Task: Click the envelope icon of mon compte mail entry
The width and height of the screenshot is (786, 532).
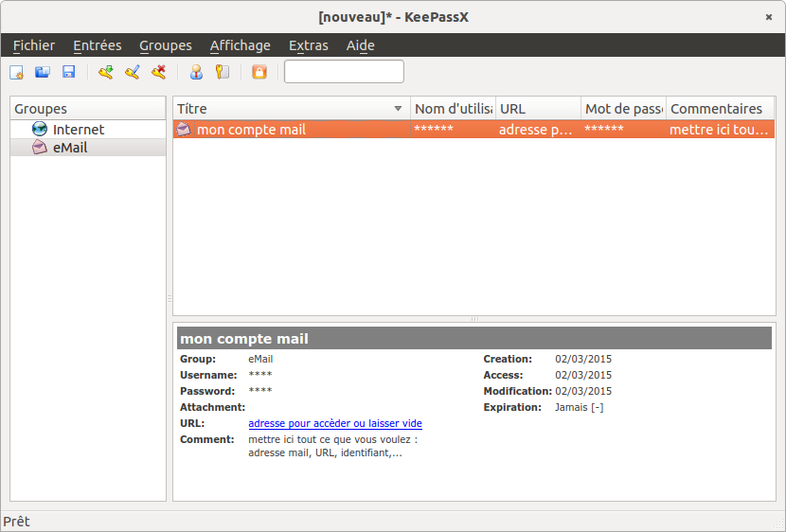Action: (x=184, y=130)
